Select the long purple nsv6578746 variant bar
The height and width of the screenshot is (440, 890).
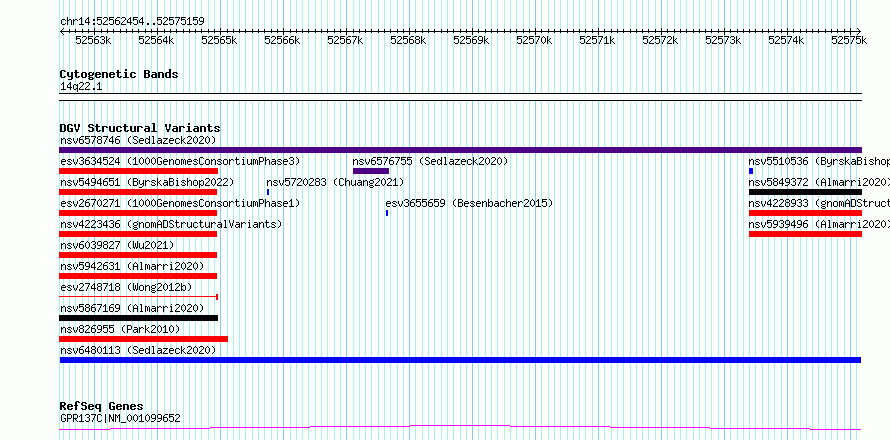click(460, 150)
